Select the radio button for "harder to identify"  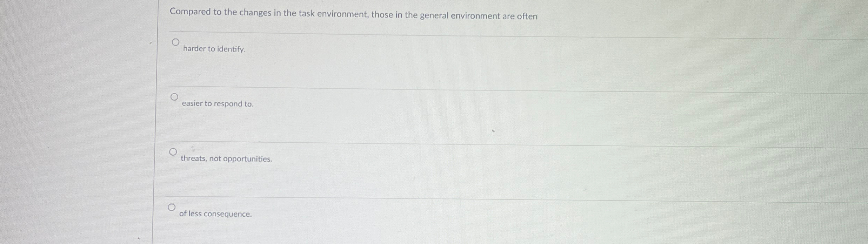(x=175, y=42)
